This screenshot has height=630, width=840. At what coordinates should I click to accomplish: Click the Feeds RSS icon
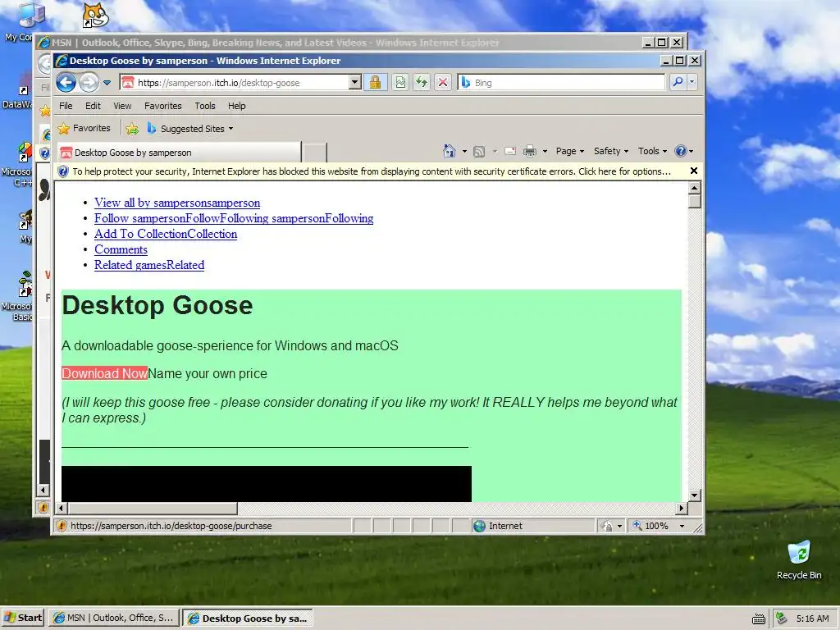point(479,152)
